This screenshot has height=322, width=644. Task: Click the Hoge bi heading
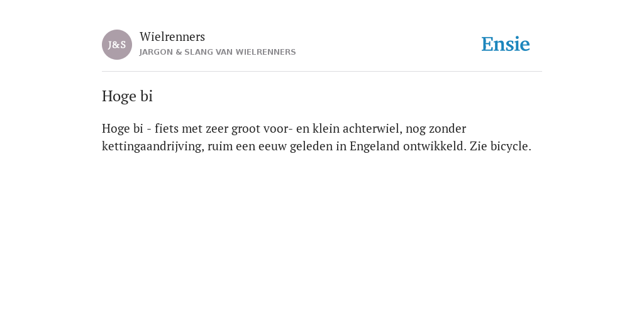127,96
